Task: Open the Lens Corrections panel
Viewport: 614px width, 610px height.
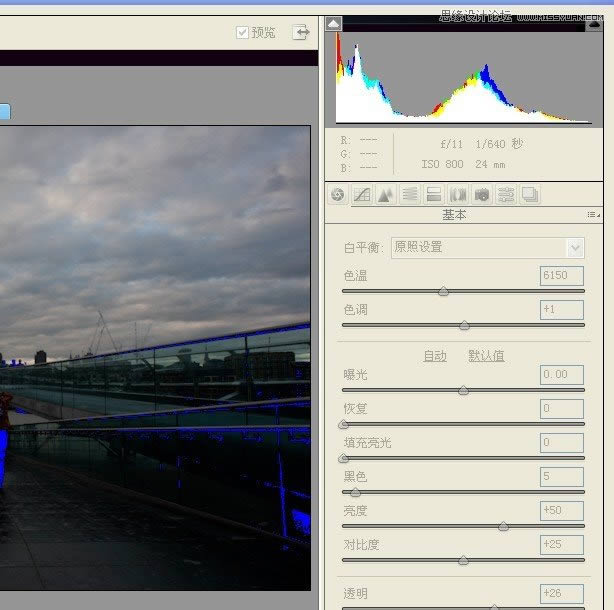Action: click(x=458, y=195)
